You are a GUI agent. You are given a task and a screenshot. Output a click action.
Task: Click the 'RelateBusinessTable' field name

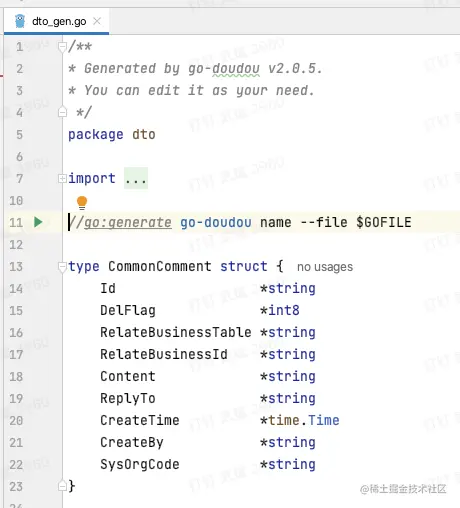click(x=176, y=332)
